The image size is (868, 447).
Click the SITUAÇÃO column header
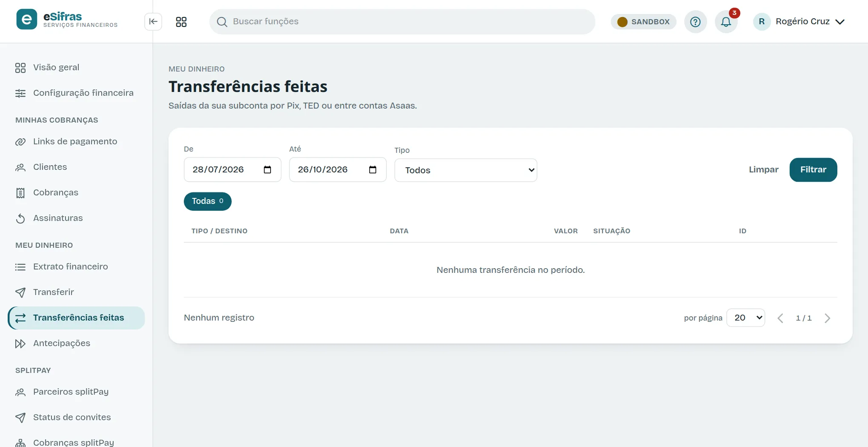[x=611, y=231]
